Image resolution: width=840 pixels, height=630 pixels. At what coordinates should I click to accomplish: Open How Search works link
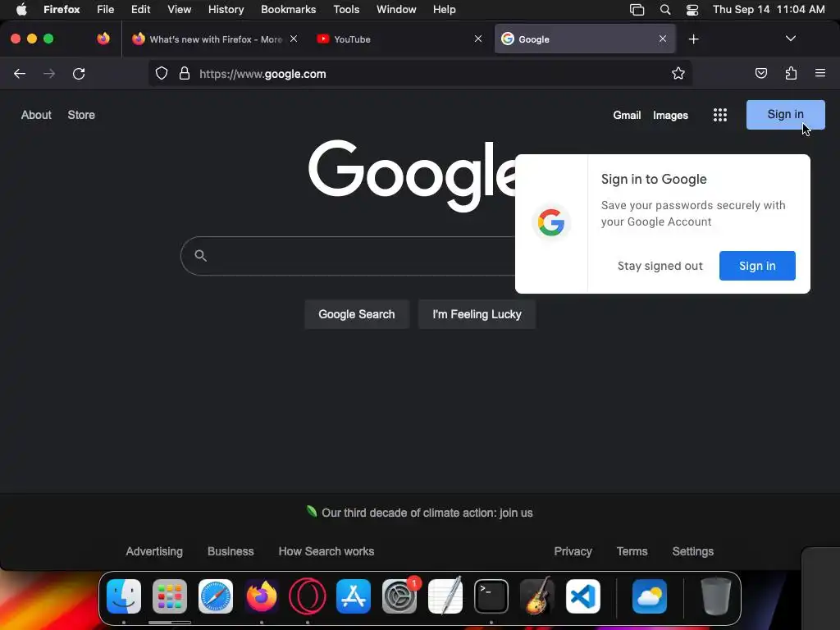(326, 551)
